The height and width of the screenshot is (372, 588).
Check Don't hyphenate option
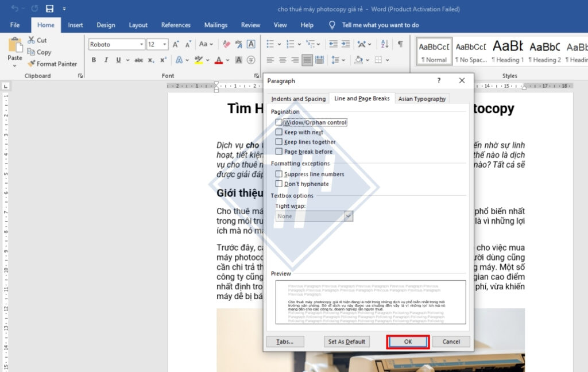click(278, 184)
